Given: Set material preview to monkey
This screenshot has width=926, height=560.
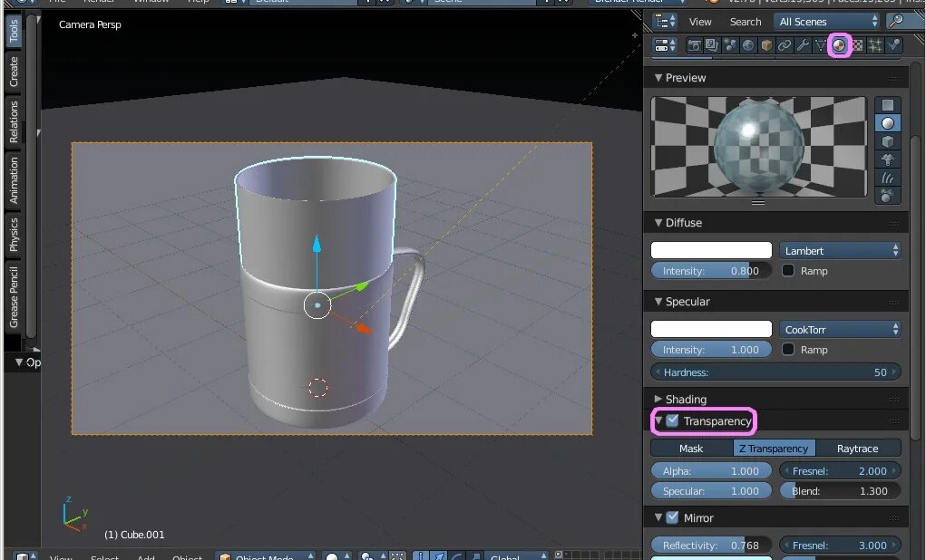Looking at the screenshot, I should 888,159.
